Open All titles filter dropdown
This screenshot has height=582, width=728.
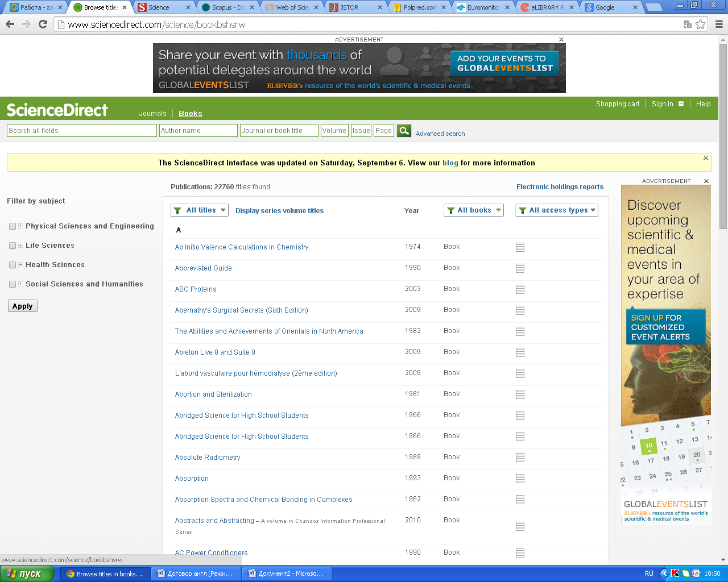pyautogui.click(x=199, y=210)
